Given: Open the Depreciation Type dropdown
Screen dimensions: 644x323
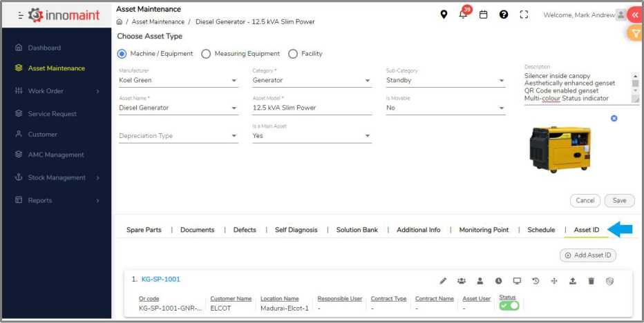Looking at the screenshot, I should pos(178,136).
